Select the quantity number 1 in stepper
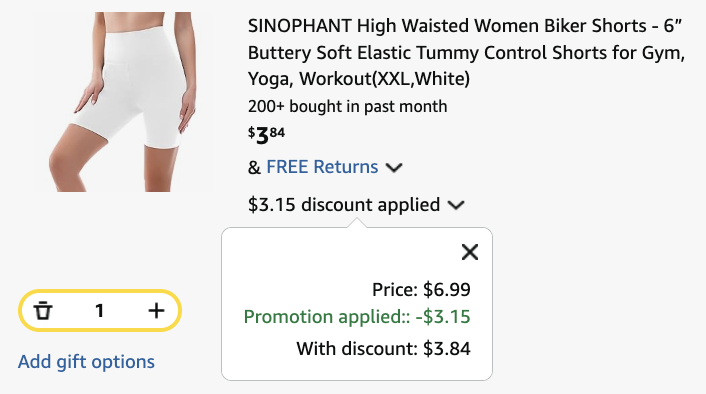706x394 pixels. point(100,311)
